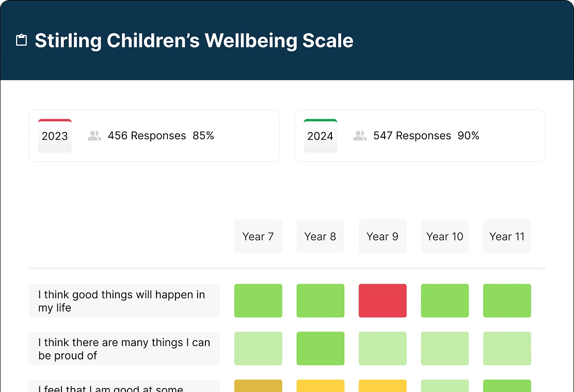Select 'I think good things will happen' question
This screenshot has width=574, height=392.
click(124, 301)
